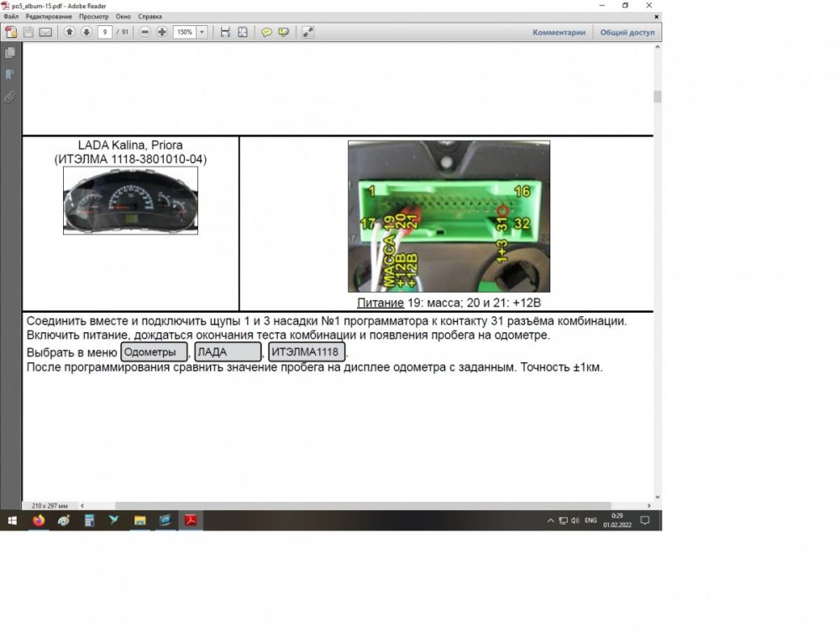Screen dimensions: 840x633
Task: Click the vertical scrollbar down arrow
Action: pyautogui.click(x=658, y=497)
